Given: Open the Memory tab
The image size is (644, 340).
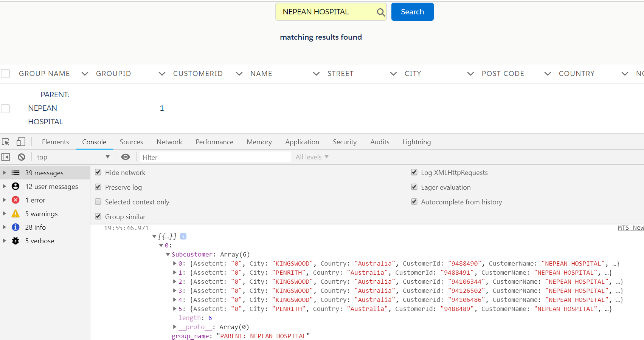Looking at the screenshot, I should [259, 142].
